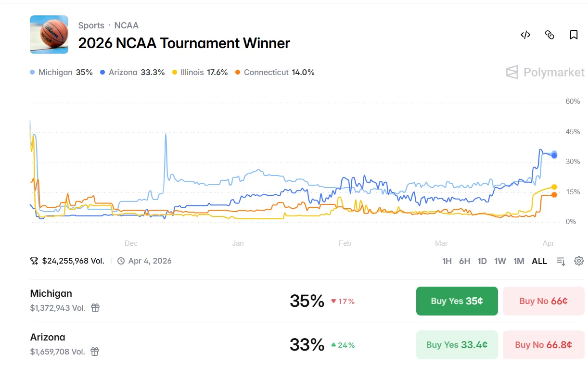Open chart settings gear icon

click(579, 261)
